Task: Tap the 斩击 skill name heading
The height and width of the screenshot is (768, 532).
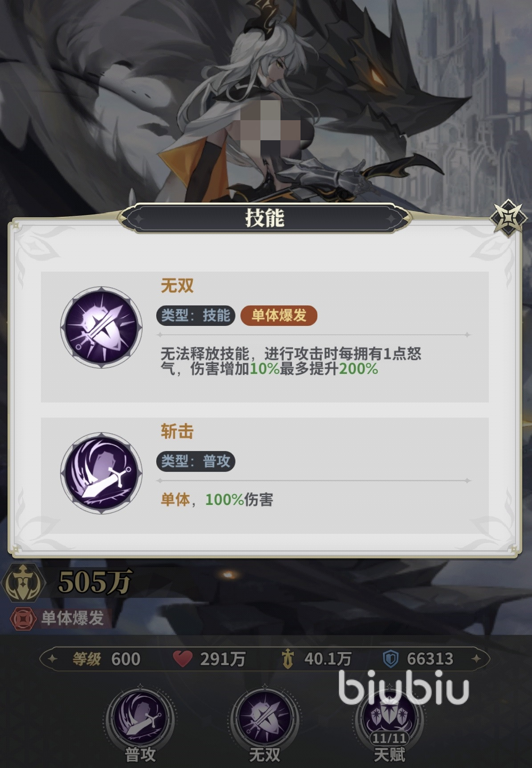Action: tap(177, 431)
